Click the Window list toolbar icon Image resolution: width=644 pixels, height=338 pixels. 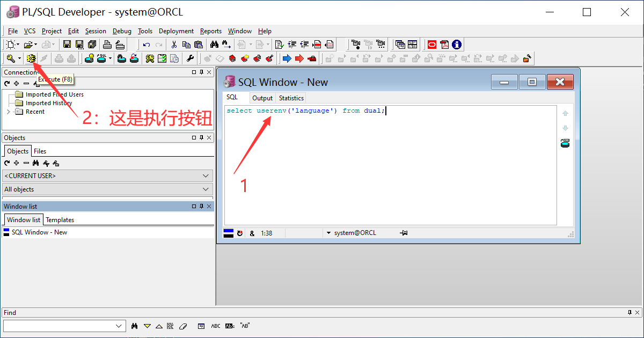pyautogui.click(x=400, y=45)
